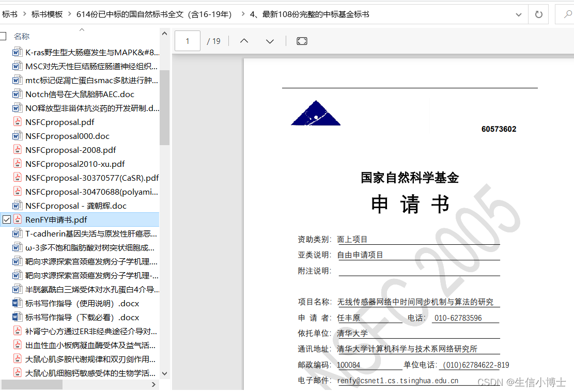The height and width of the screenshot is (392, 574).
Task: Select the file NSFCproposal - 龚朝辉.doc
Action: pos(76,206)
